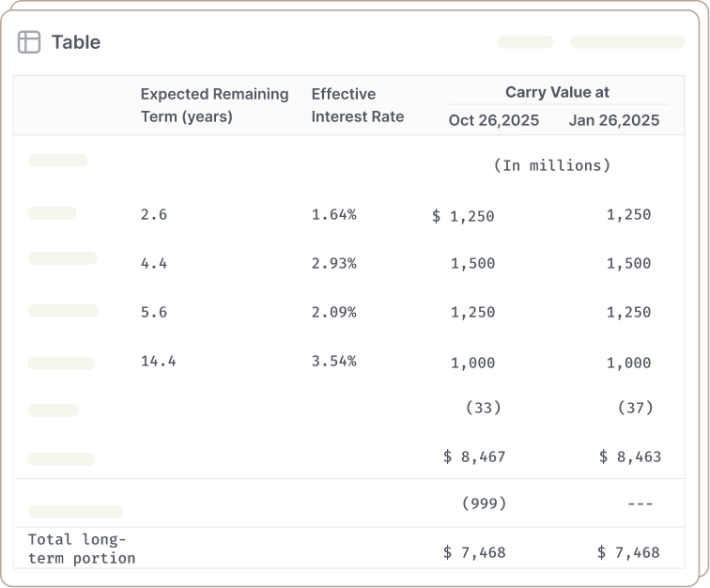Click the table grid icon
The width and height of the screenshot is (710, 588).
point(29,42)
